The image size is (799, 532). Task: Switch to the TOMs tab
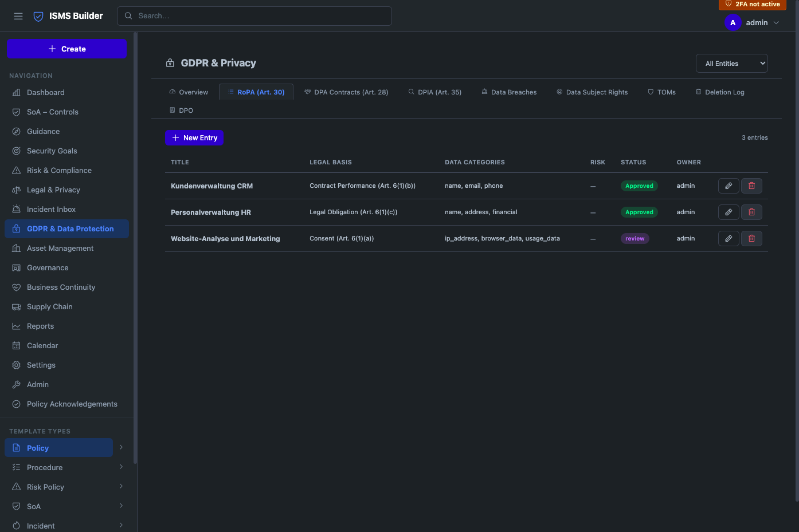(662, 92)
